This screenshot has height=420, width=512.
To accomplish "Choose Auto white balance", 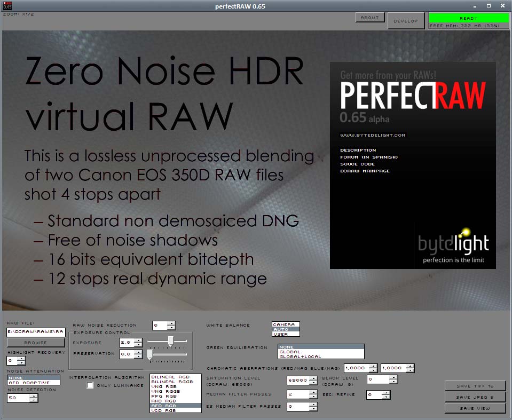I will tap(286, 329).
